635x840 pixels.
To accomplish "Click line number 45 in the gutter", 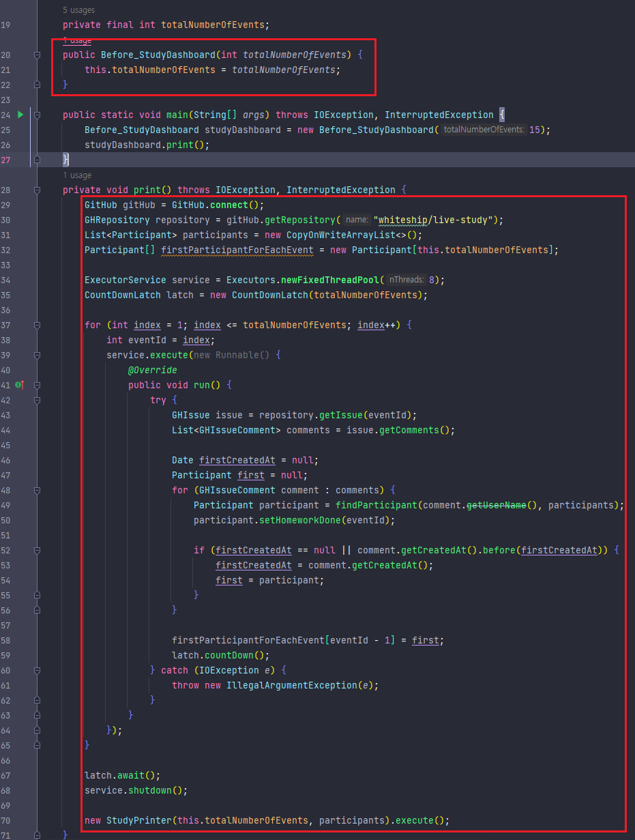I will [5, 445].
